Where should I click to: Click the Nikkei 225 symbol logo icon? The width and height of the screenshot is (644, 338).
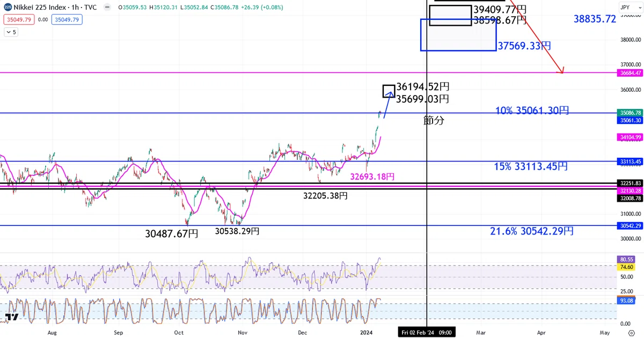[8, 8]
